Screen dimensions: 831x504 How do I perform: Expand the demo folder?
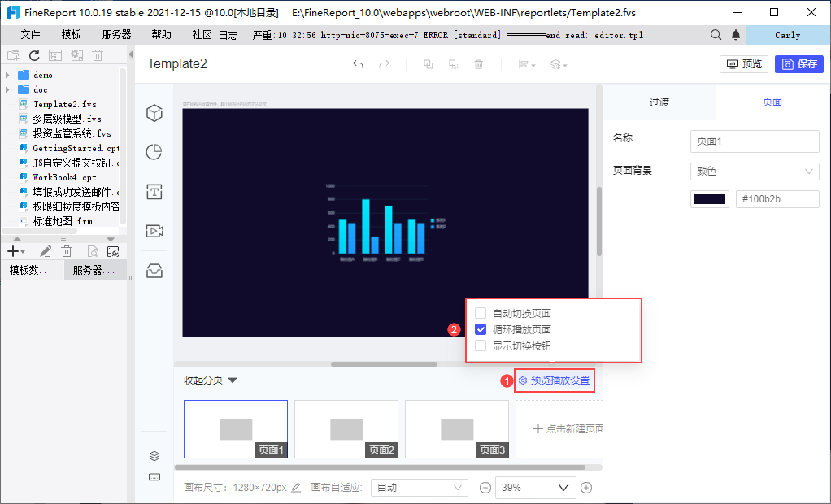(7, 75)
